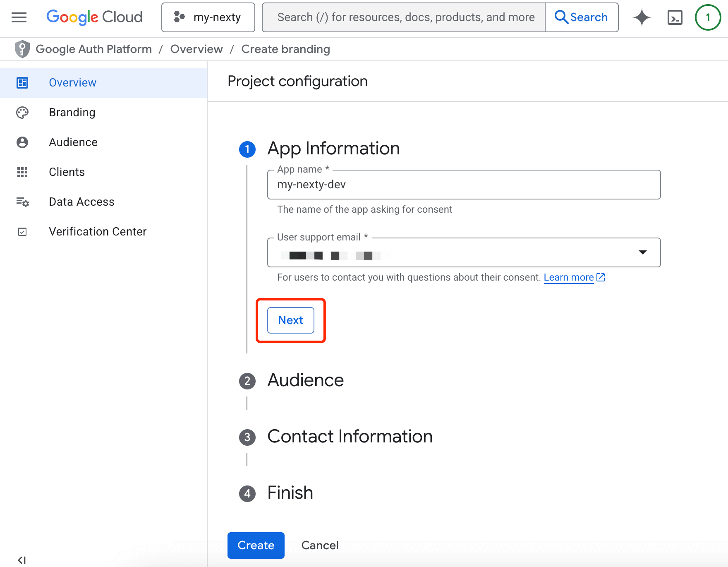Click the Data Access settings-list icon

click(x=22, y=202)
